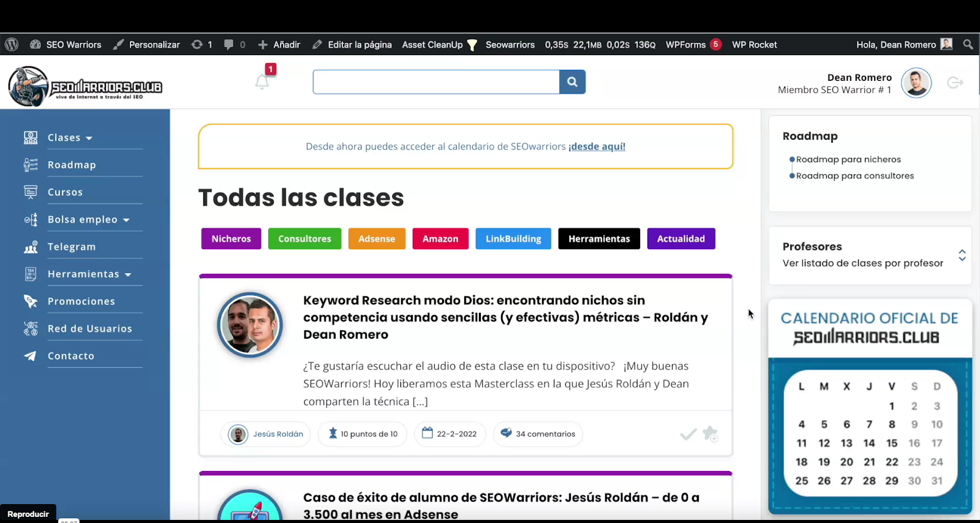Open the WordPress logo menu
980x523 pixels.
[12, 45]
